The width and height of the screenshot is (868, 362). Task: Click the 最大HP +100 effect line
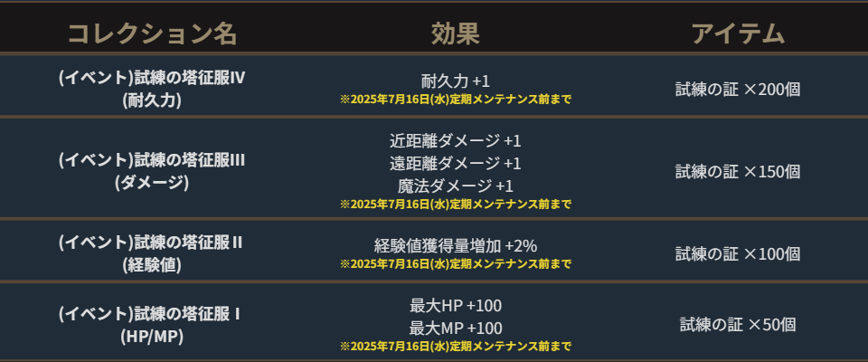tap(455, 305)
